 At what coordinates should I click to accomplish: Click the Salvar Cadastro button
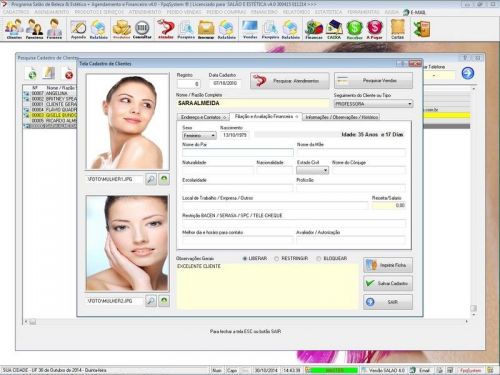click(x=388, y=283)
